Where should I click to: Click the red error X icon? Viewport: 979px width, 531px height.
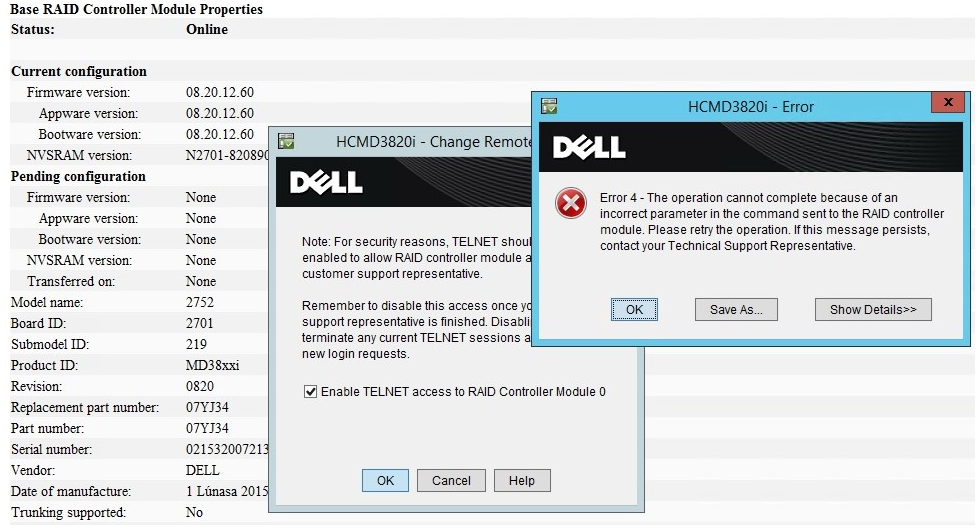571,204
